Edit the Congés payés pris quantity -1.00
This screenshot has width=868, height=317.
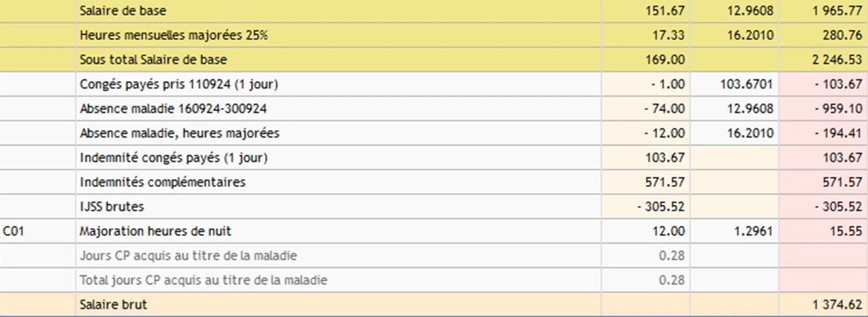pyautogui.click(x=667, y=84)
